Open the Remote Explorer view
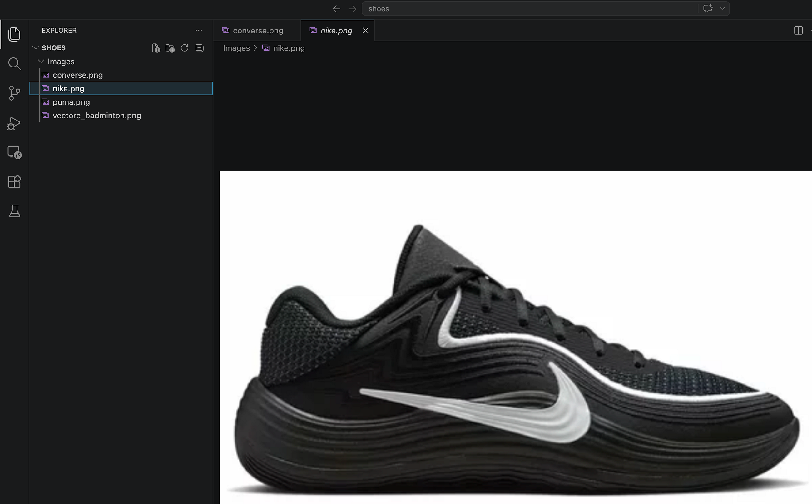This screenshot has width=812, height=504. 14,152
